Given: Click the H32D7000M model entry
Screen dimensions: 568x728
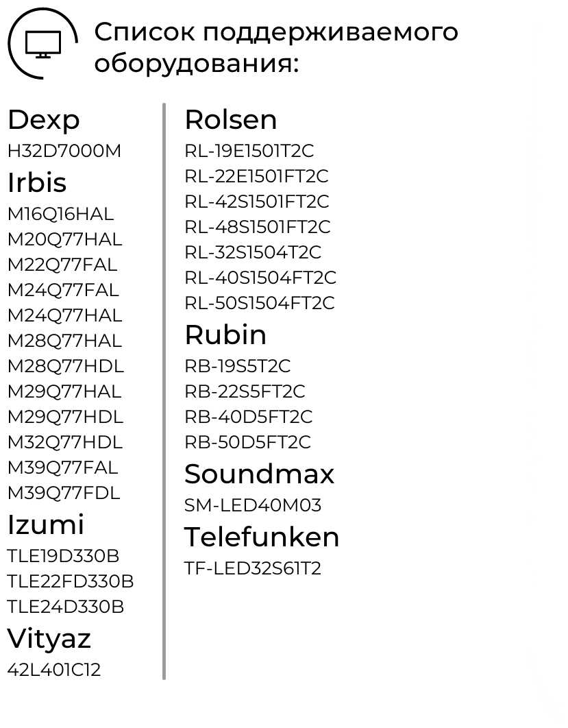Looking at the screenshot, I should coord(64,151).
